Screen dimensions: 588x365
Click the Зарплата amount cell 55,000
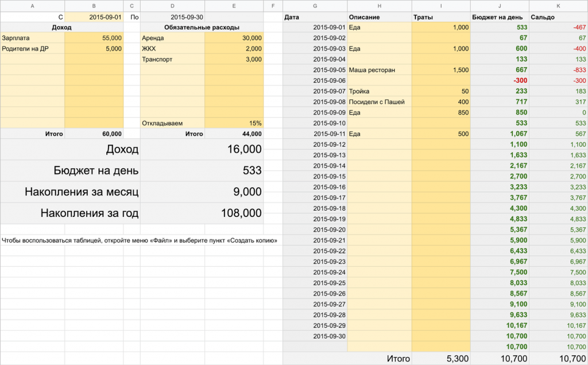(94, 38)
